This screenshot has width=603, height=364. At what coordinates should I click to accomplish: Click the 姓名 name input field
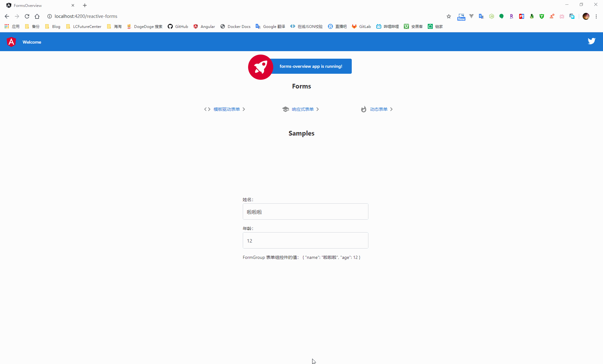[305, 211]
